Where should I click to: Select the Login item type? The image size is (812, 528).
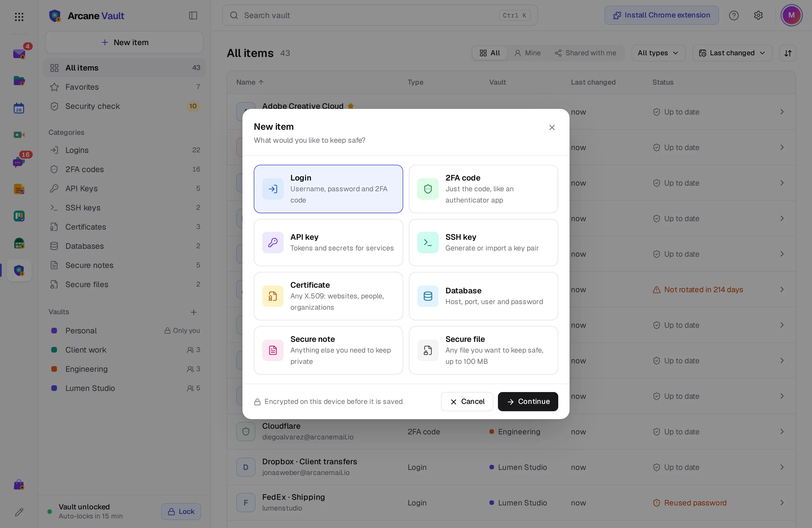[x=328, y=189]
